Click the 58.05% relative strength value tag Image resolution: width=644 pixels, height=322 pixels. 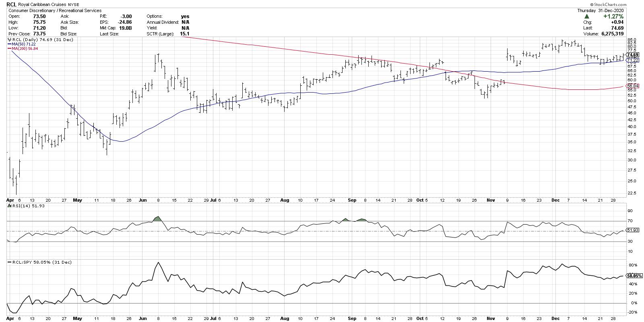coord(634,276)
